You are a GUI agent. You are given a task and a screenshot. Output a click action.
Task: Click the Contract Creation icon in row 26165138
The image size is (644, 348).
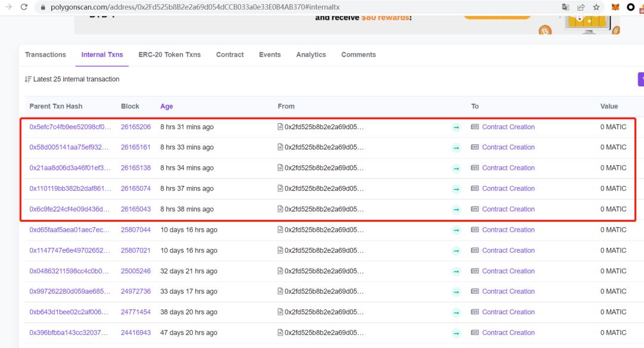click(x=475, y=168)
